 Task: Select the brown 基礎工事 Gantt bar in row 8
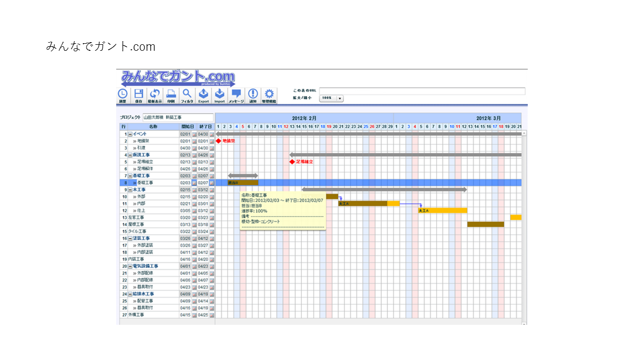(243, 183)
